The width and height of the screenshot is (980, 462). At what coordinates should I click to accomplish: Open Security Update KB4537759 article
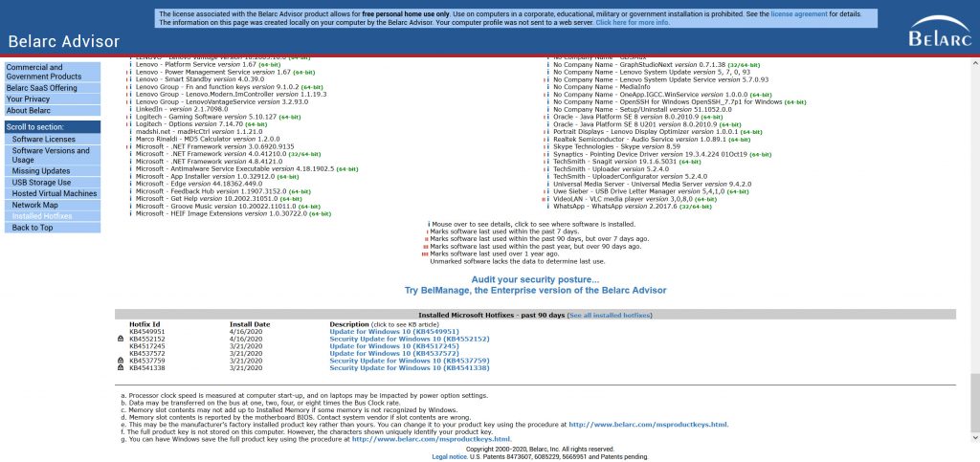pos(410,361)
